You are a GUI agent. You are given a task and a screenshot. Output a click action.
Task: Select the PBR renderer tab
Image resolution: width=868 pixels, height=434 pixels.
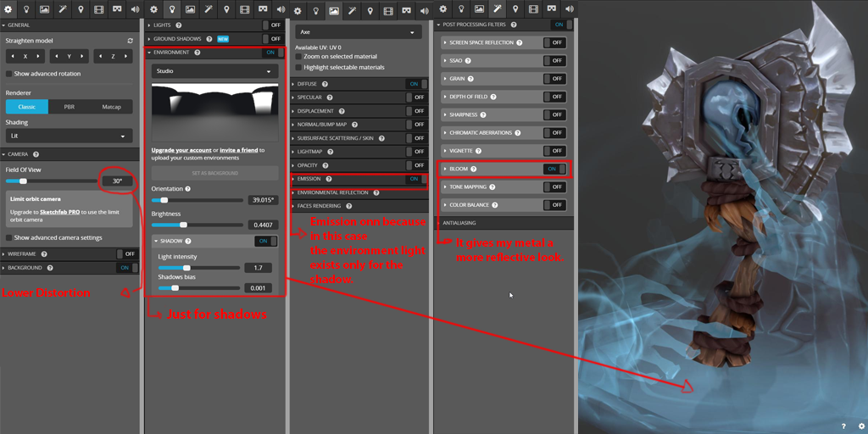[69, 107]
